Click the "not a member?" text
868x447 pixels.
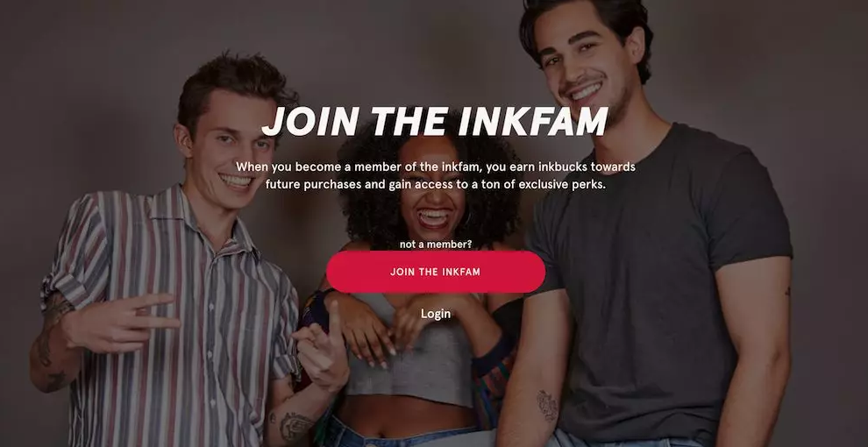(x=436, y=244)
